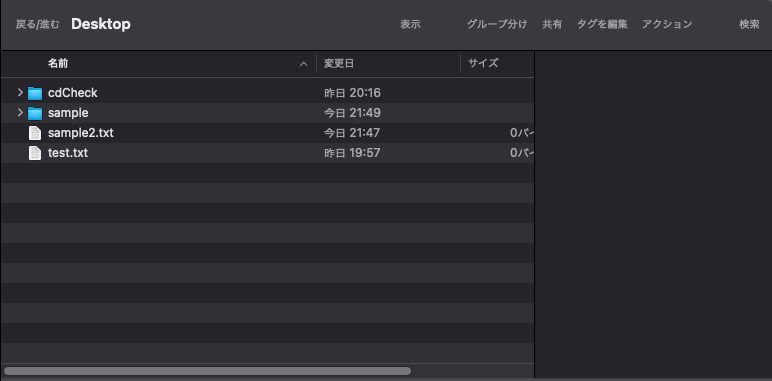
Task: Expand the sample folder disclosure arrow
Action: click(20, 113)
